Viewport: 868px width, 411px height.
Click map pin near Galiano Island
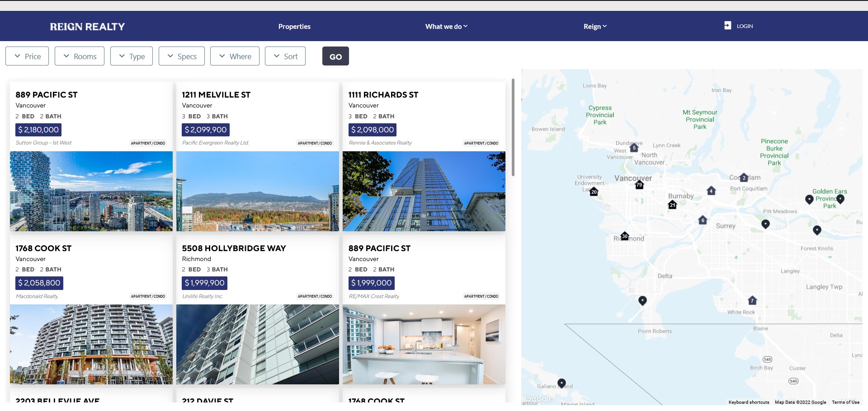[561, 383]
